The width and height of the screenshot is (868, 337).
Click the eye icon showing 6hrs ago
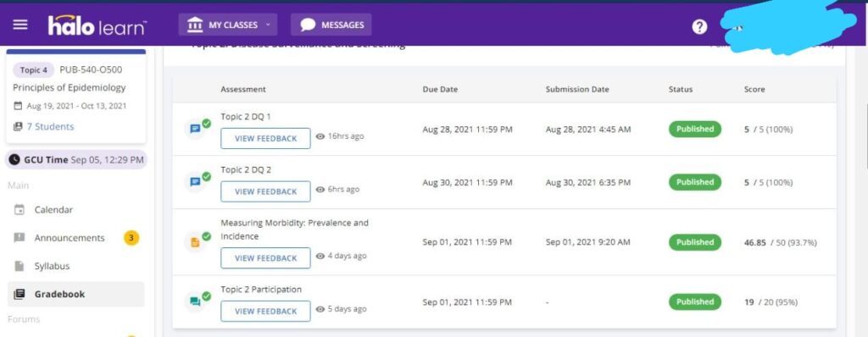(x=320, y=190)
